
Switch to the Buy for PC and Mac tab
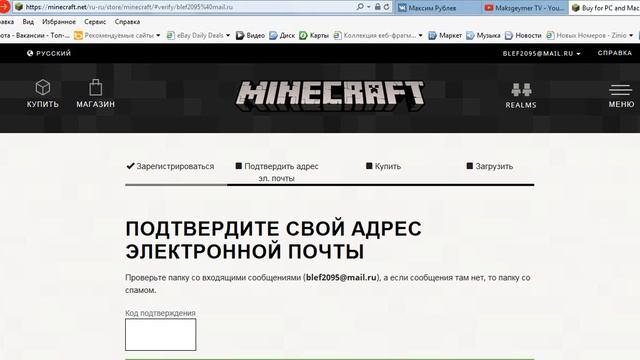(x=604, y=8)
